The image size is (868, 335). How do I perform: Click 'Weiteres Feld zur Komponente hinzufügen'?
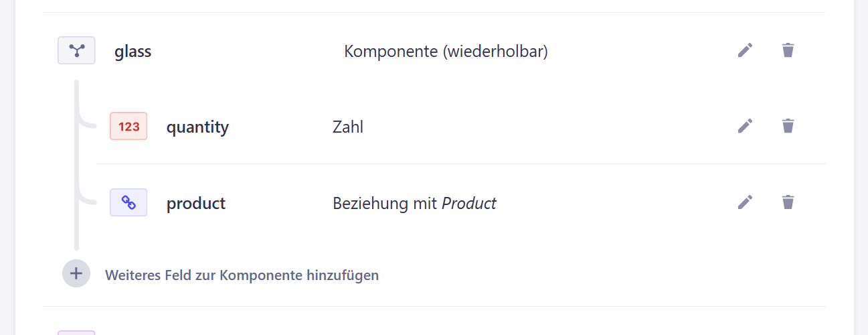pyautogui.click(x=242, y=275)
